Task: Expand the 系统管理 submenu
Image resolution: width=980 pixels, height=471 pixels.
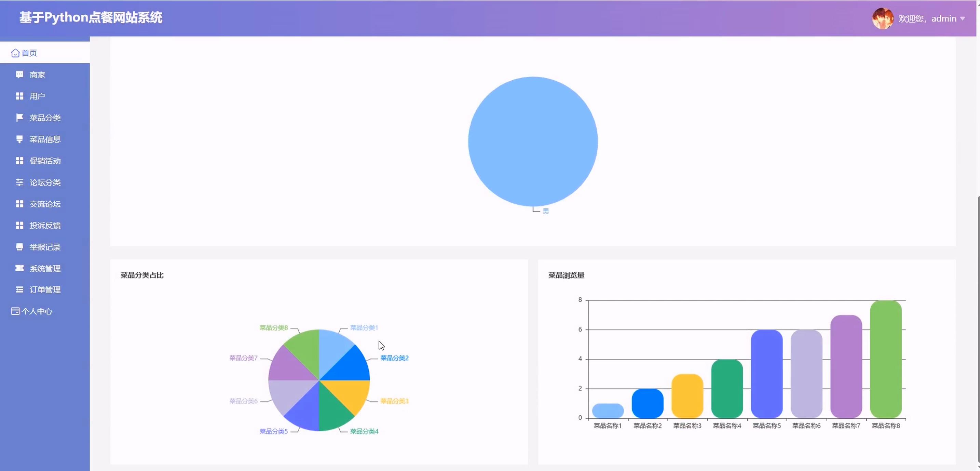Action: pyautogui.click(x=45, y=269)
